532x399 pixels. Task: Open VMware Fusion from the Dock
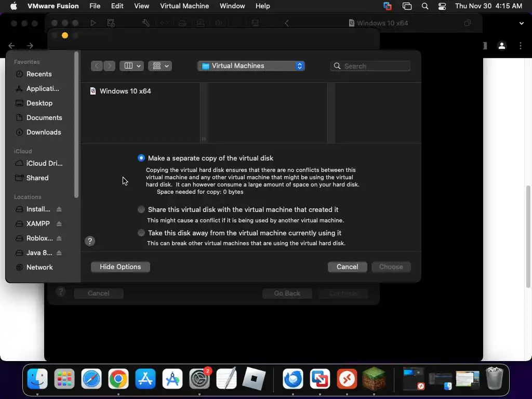(320, 379)
